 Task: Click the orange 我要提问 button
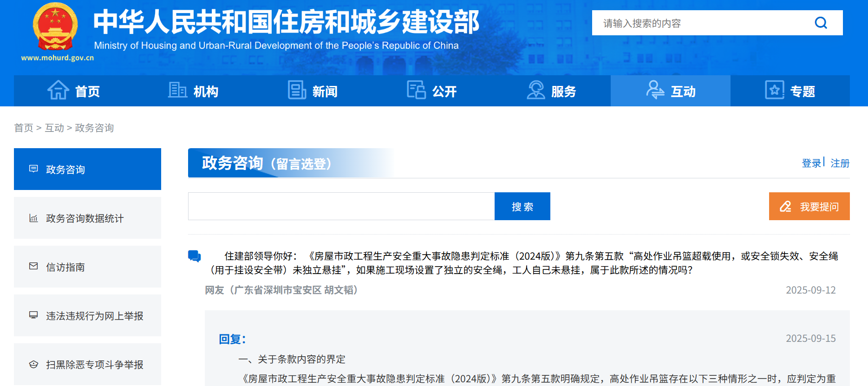809,206
